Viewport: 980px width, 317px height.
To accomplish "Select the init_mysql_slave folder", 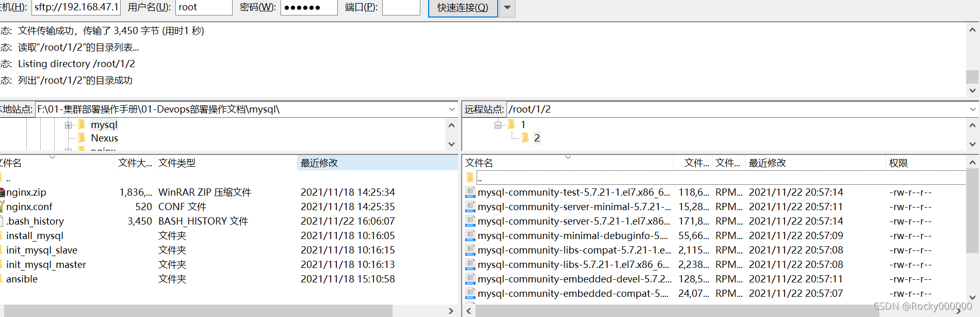I will point(42,250).
